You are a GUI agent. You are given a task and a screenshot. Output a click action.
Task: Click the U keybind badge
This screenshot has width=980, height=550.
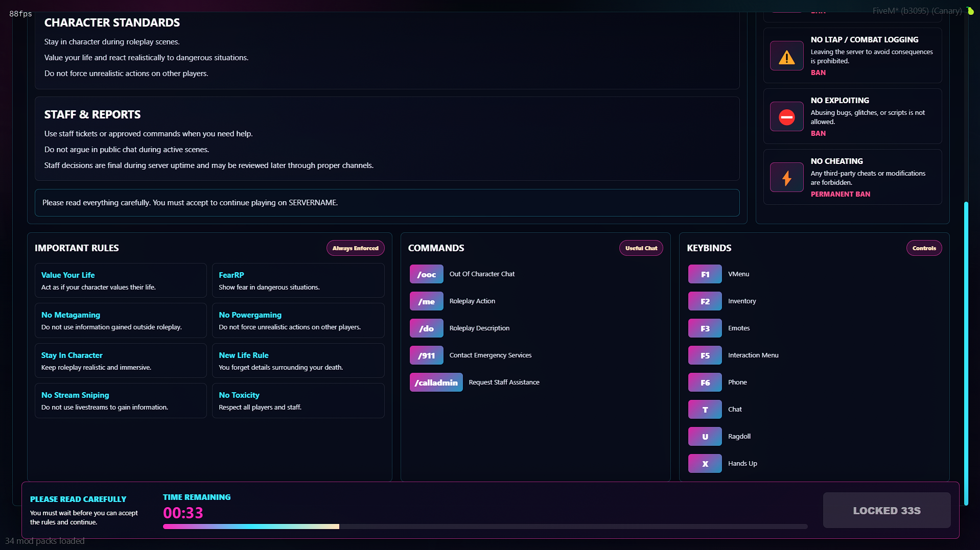pos(705,437)
